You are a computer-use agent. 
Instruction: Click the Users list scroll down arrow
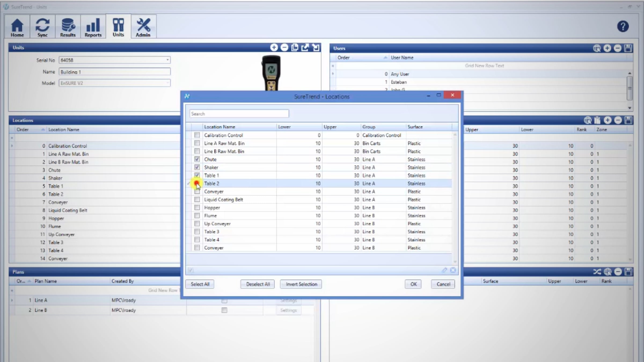point(630,108)
